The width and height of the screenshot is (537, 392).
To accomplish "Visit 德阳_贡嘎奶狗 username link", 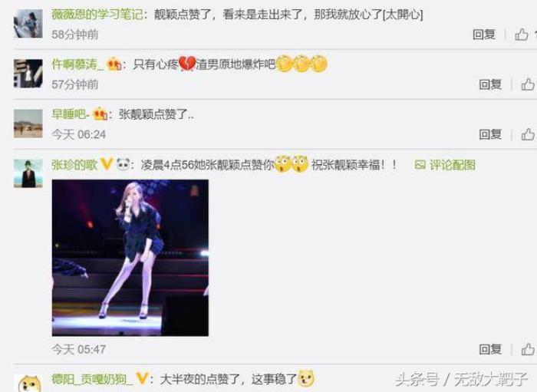I will pyautogui.click(x=92, y=379).
